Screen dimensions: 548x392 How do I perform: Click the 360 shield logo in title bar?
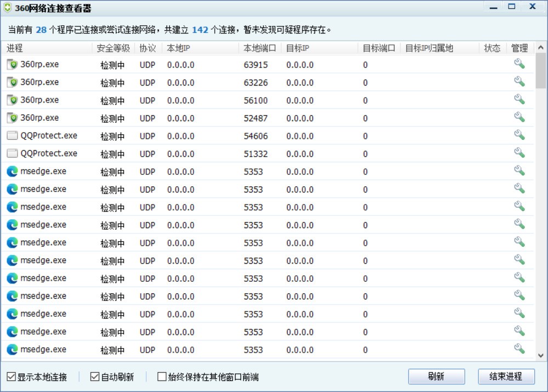pyautogui.click(x=7, y=8)
